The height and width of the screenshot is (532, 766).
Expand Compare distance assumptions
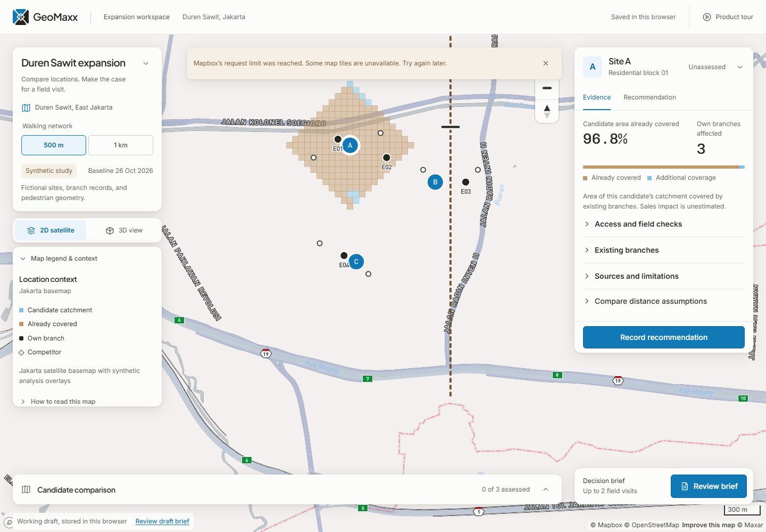664,301
